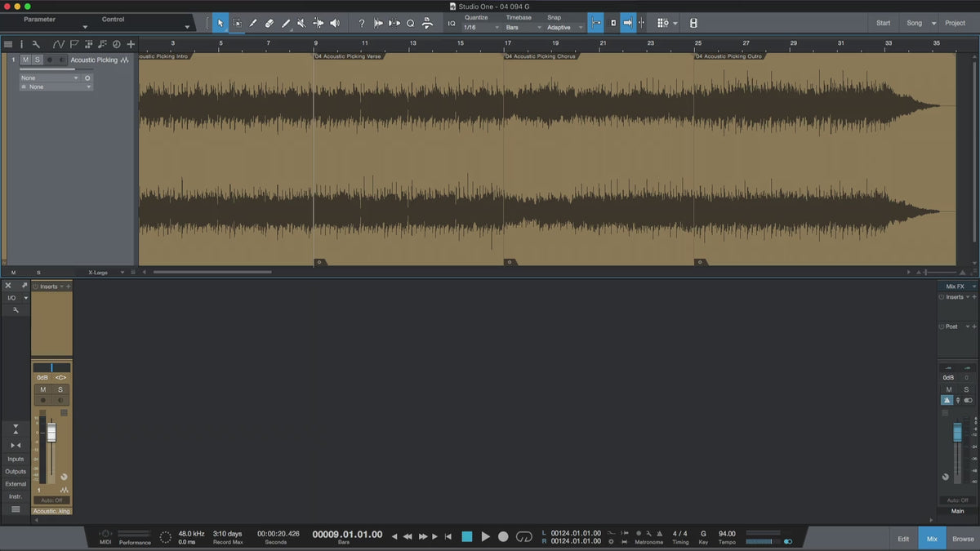Click the Acoustic Picking Chorus event label
The height and width of the screenshot is (551, 980).
coord(541,56)
